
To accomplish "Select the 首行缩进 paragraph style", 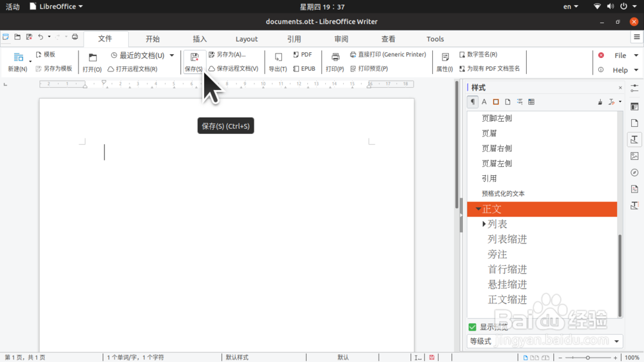I will (507, 269).
